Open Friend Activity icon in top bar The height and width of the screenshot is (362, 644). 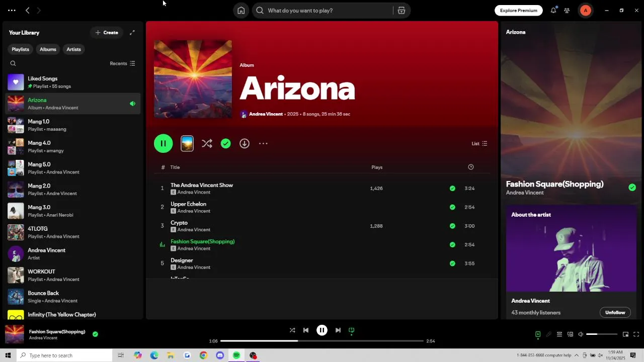point(567,11)
